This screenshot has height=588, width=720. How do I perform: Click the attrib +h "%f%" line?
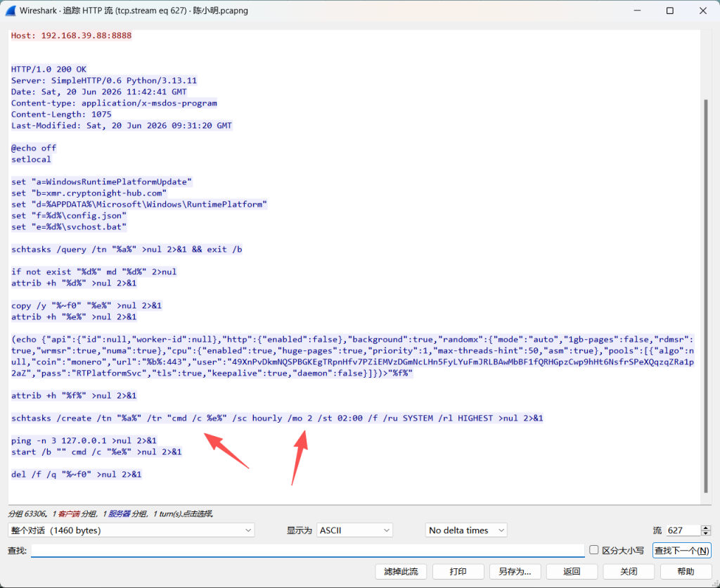click(74, 395)
